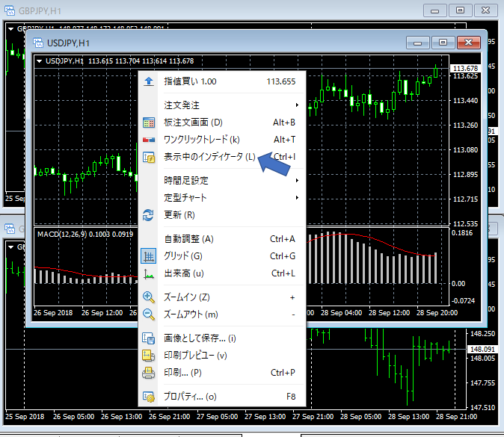
Task: Open 印刷プレビュー print preview icon
Action: tap(148, 356)
